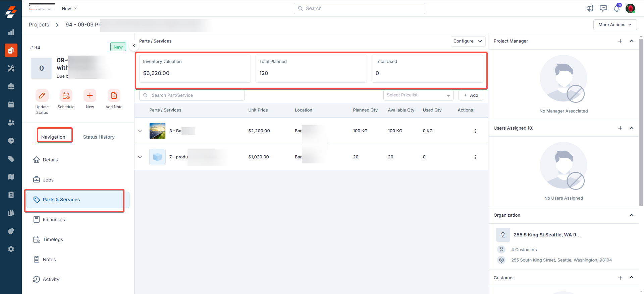The image size is (644, 294).
Task: Open the chat messages icon
Action: pos(603,8)
